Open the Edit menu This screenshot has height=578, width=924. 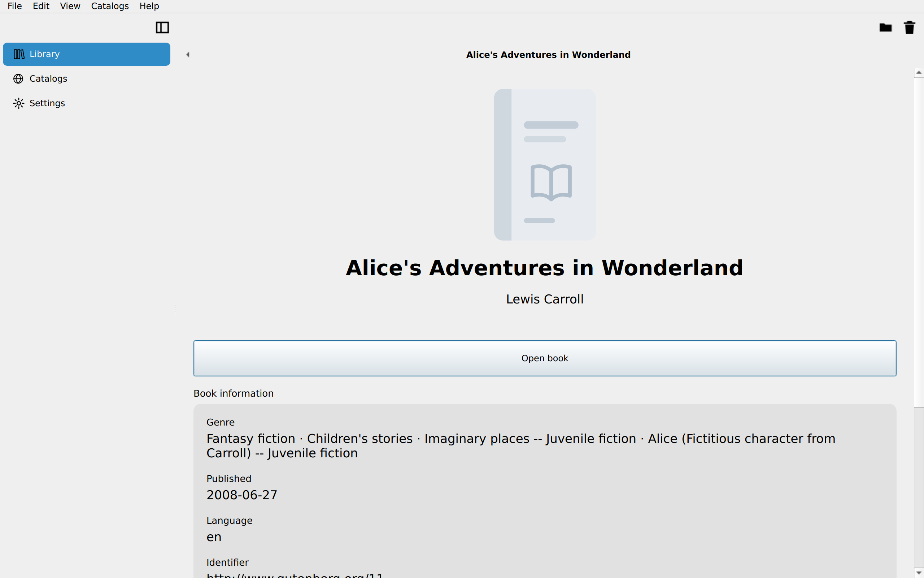pos(41,6)
